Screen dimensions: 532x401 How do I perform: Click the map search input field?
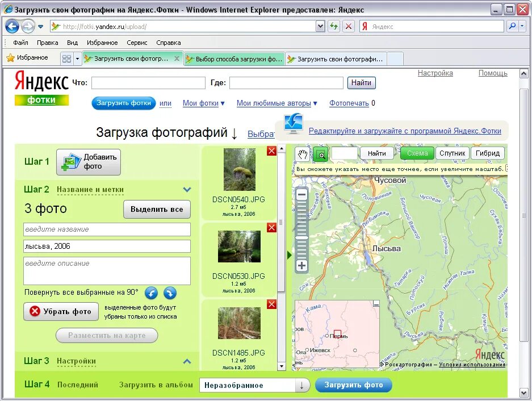pos(344,153)
